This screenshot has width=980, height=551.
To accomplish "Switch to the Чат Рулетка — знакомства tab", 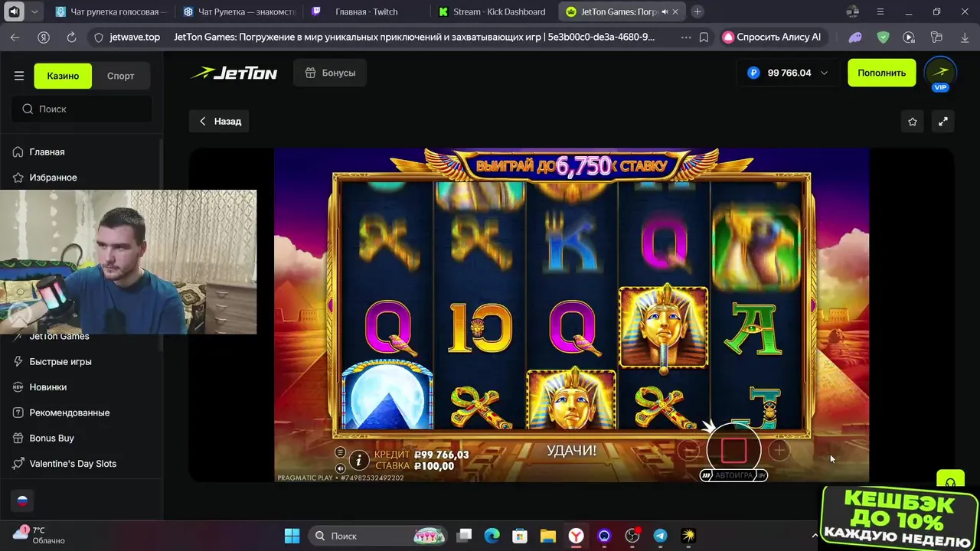I will tap(240, 11).
